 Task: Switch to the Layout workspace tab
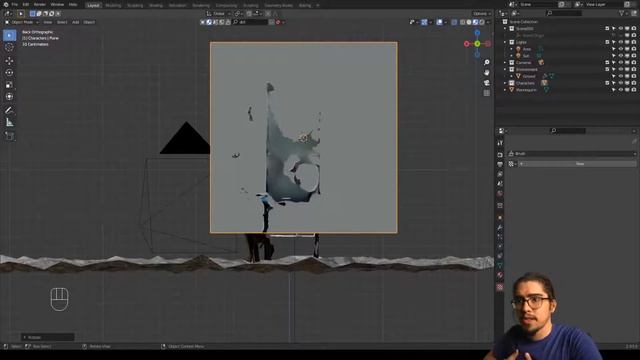click(93, 5)
